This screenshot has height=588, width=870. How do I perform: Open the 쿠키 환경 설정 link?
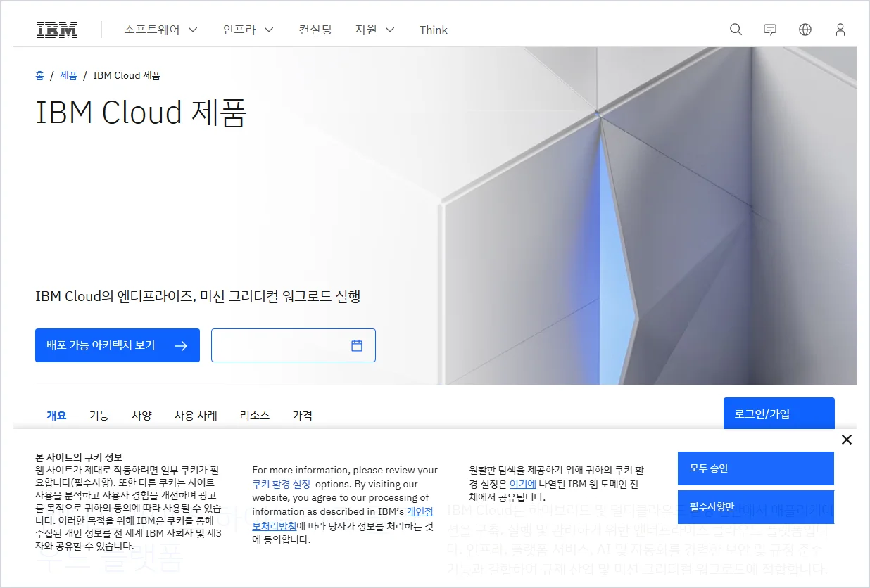[281, 484]
